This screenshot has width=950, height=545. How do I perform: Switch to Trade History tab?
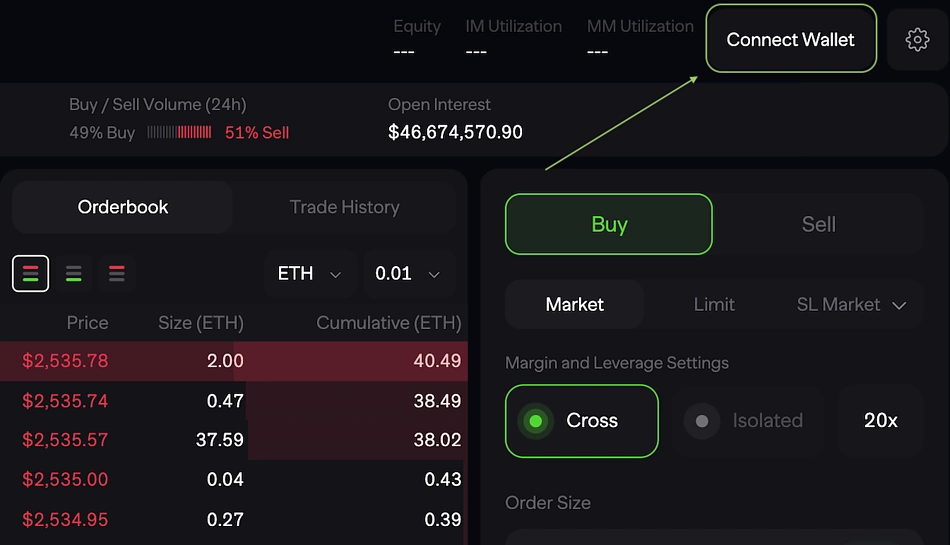coord(344,207)
